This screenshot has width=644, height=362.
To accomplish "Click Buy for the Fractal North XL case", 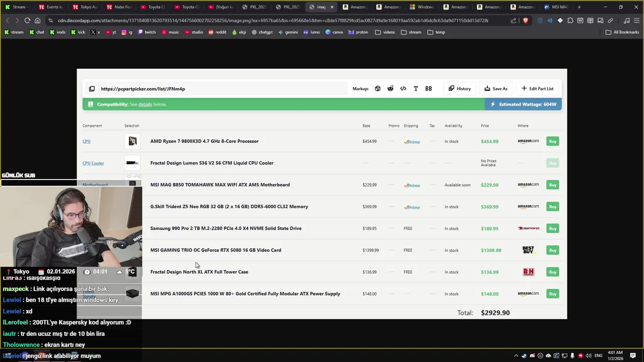I will click(x=552, y=272).
